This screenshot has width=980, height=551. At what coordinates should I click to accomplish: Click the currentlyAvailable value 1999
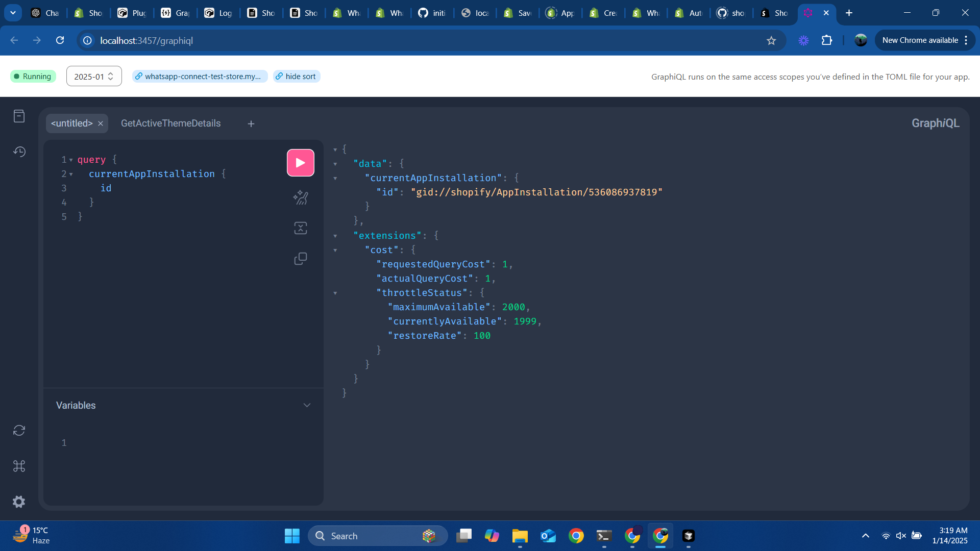[x=525, y=321]
